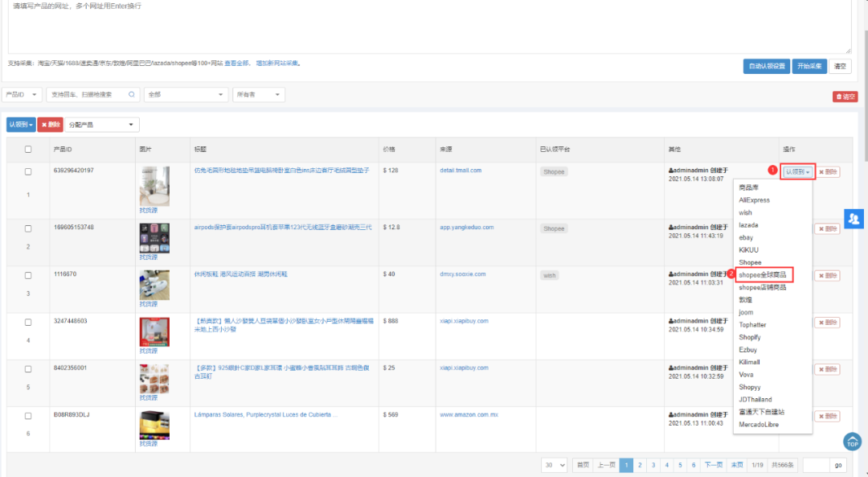The width and height of the screenshot is (868, 477).
Task: Click the 开始采集 start collection button
Action: point(809,66)
